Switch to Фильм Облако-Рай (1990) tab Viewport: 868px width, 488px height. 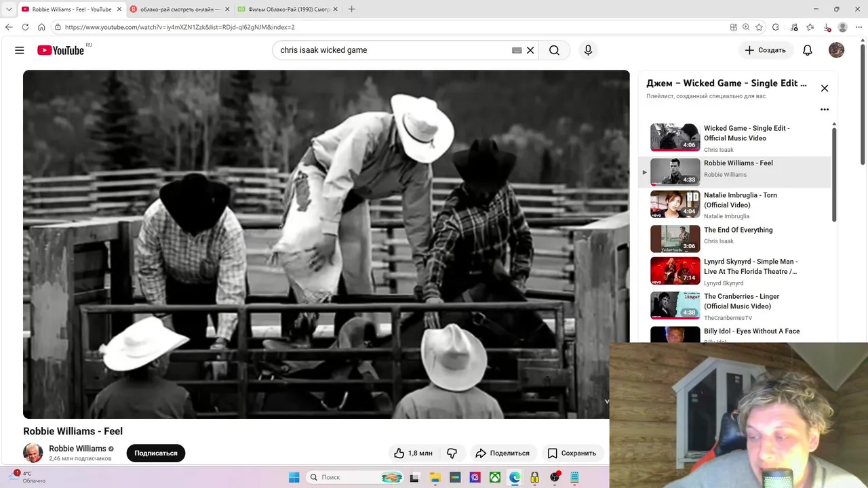[286, 9]
